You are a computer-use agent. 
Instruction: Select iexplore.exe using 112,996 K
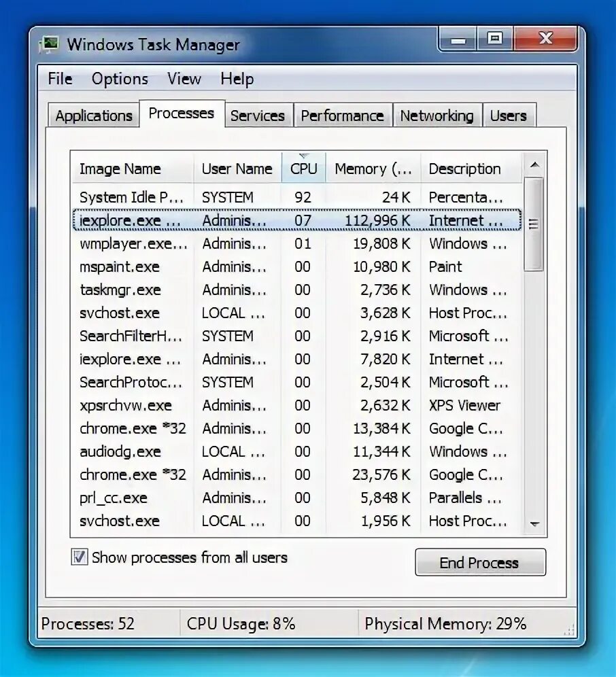[x=296, y=220]
